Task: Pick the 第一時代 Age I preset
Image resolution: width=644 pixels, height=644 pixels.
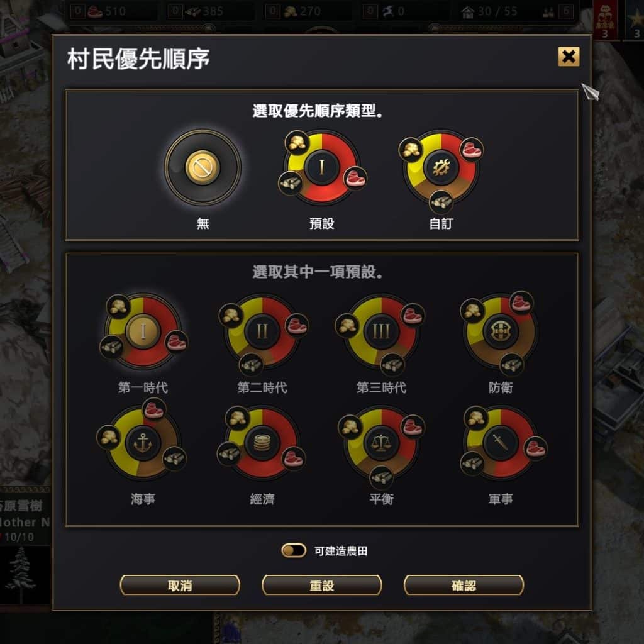Action: 143,331
